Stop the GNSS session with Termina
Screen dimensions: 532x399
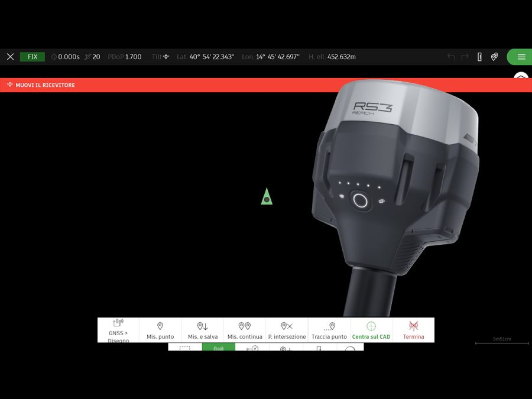[x=413, y=330]
